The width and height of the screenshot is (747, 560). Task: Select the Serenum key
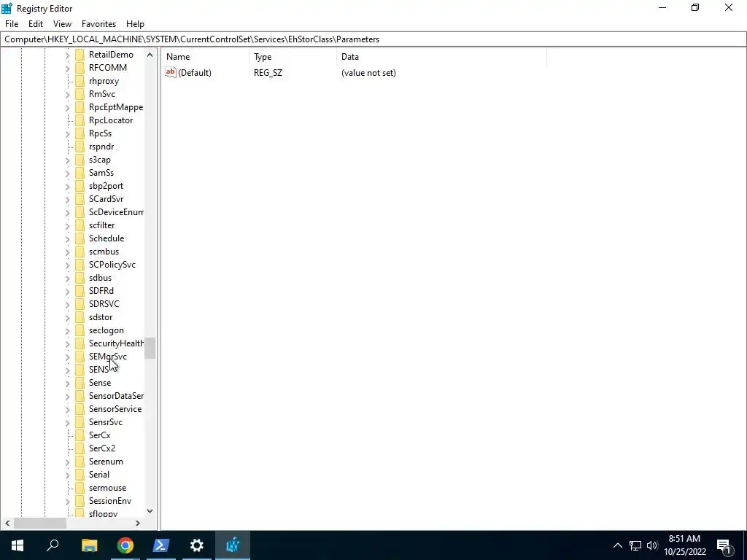pyautogui.click(x=106, y=462)
